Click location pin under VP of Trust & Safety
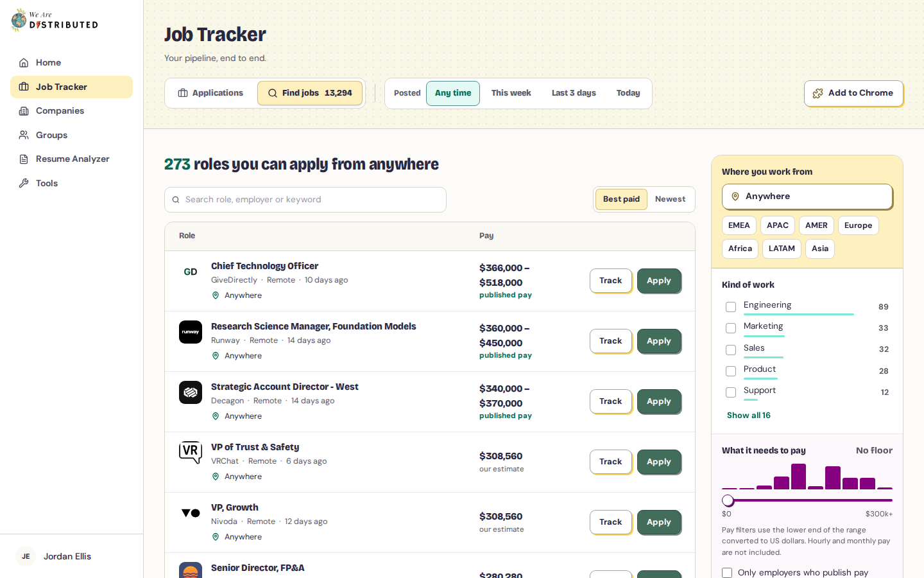924x578 pixels. (216, 477)
